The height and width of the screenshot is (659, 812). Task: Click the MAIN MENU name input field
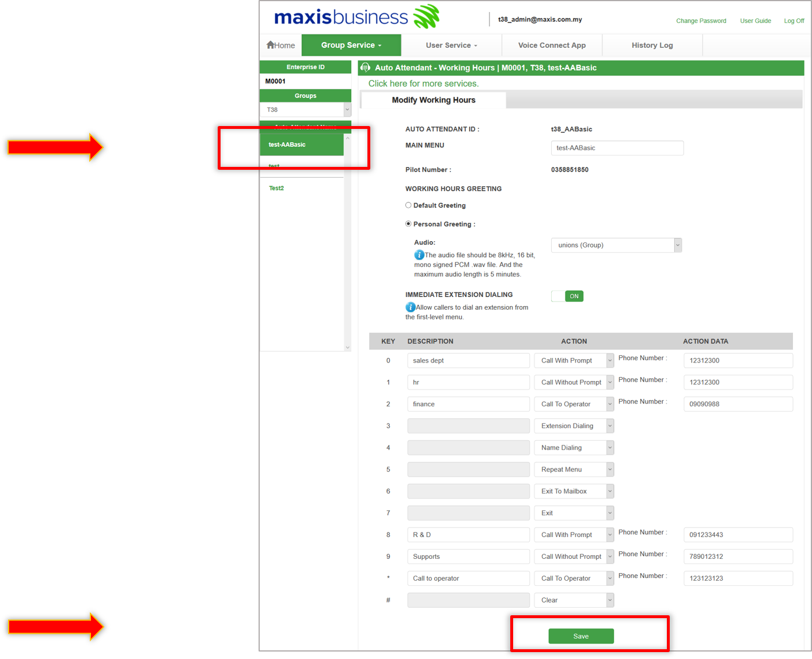click(x=617, y=148)
